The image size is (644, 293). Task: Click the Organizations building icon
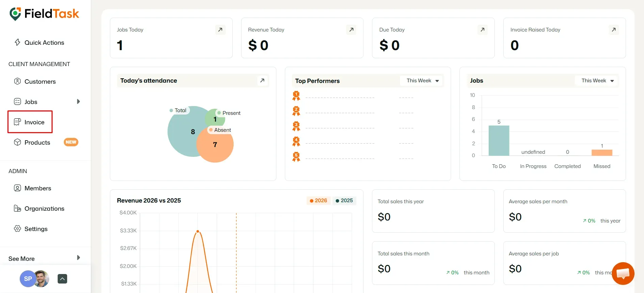pos(17,208)
